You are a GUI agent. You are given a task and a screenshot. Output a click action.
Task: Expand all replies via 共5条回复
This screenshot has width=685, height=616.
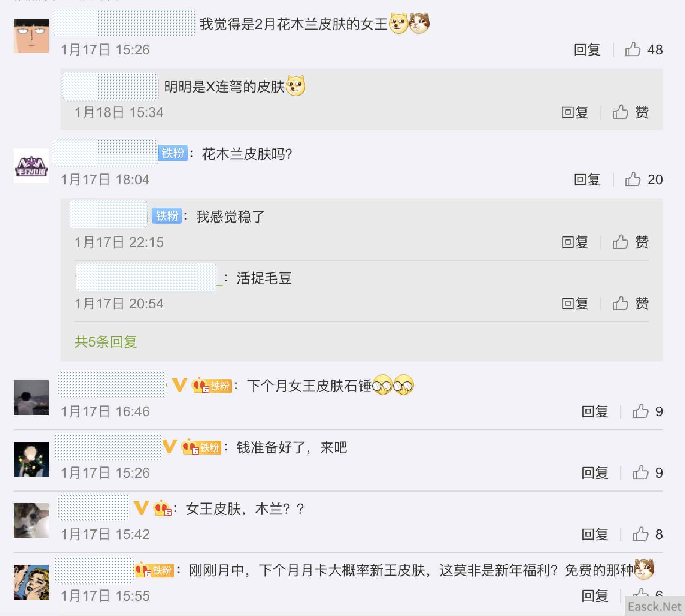pyautogui.click(x=106, y=342)
